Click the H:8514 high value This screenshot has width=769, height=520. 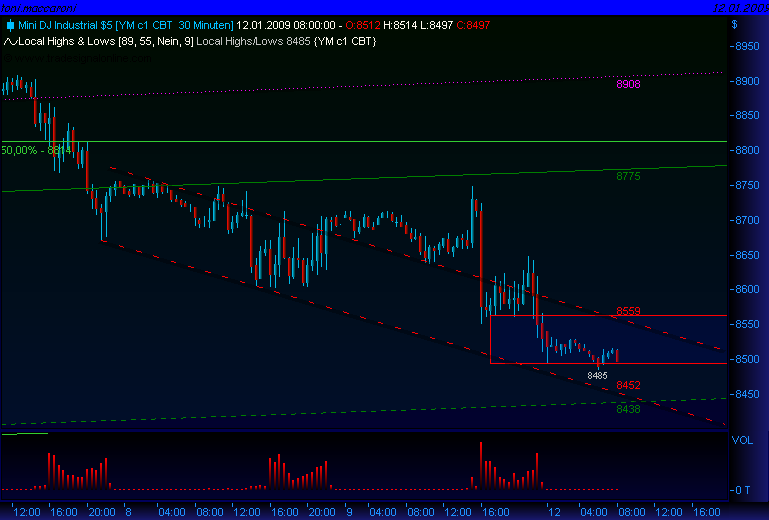[400, 25]
